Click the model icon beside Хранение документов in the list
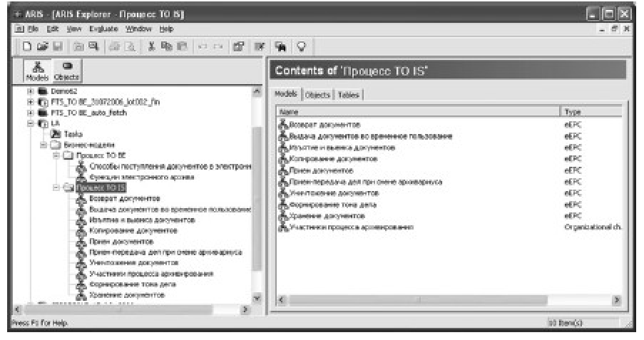This screenshot has width=644, height=340. [283, 216]
